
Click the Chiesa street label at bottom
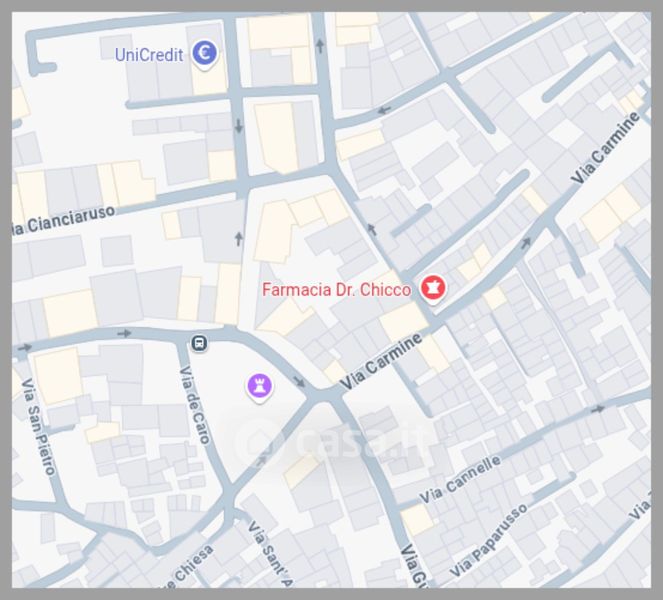[188, 569]
